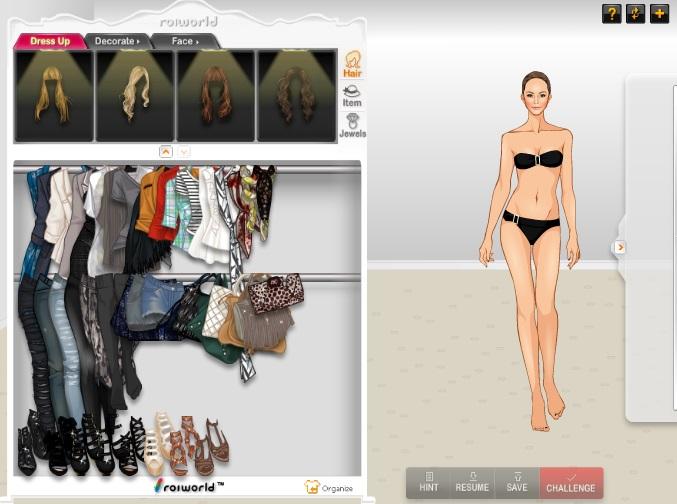Click the question mark help icon
The image size is (677, 504).
(611, 13)
